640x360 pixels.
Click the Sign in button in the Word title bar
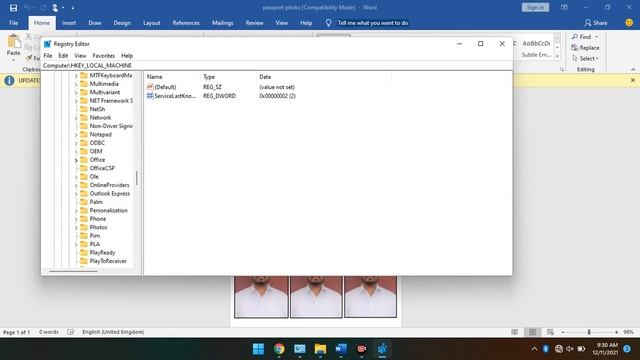tap(535, 7)
